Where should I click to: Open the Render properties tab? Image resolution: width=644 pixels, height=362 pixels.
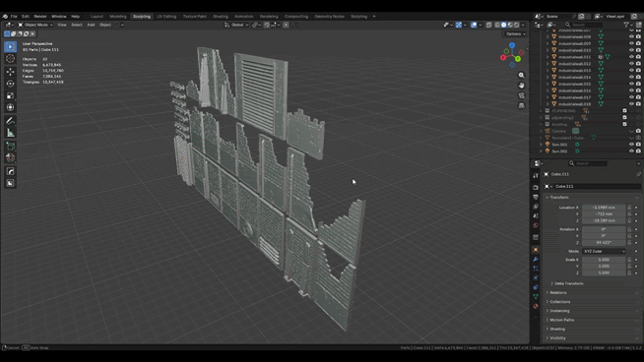[x=536, y=187]
